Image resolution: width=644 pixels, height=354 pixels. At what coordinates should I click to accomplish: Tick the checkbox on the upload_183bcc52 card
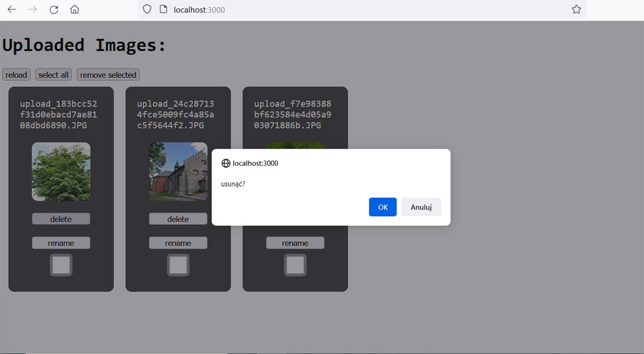coord(61,265)
